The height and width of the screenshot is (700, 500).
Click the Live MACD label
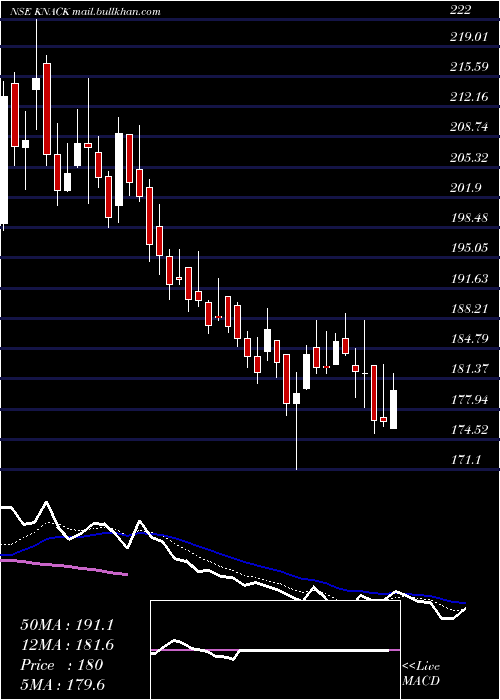coord(421,673)
